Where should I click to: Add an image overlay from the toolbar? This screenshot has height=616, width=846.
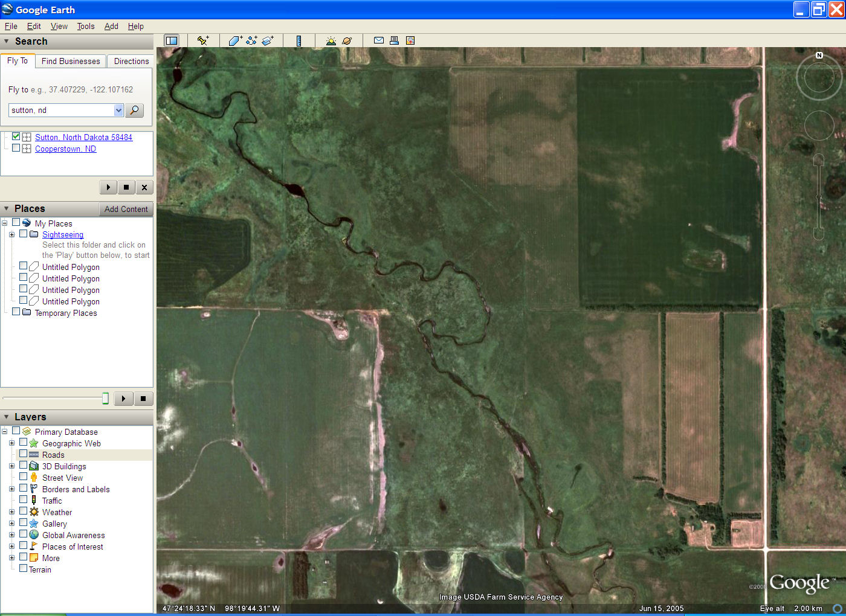coord(268,40)
